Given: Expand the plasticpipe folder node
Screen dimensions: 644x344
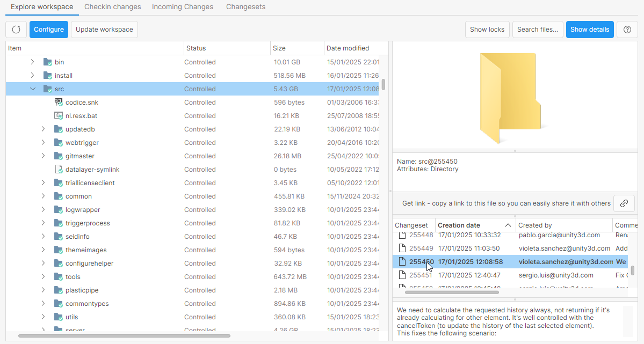Looking at the screenshot, I should tap(44, 290).
